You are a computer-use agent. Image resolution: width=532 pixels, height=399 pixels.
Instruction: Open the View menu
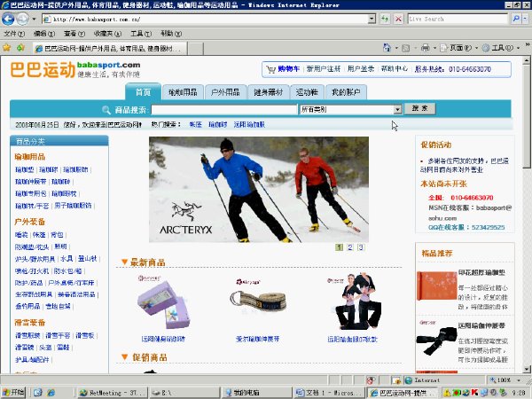click(x=74, y=34)
